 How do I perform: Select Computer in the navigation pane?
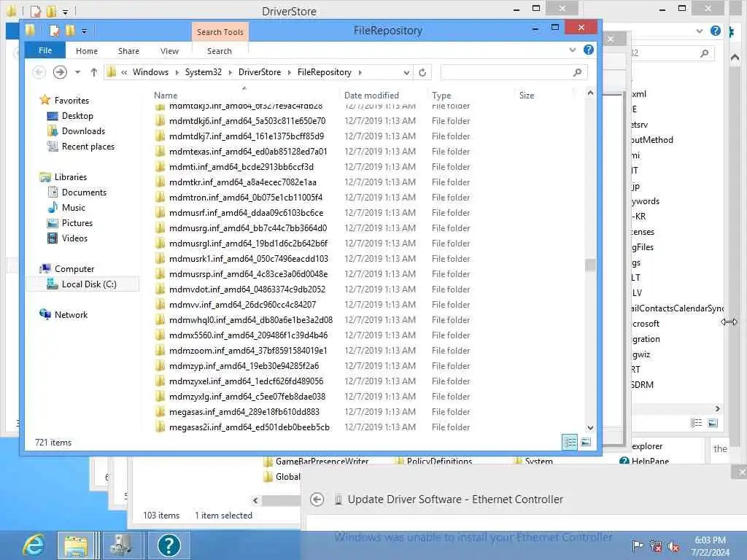coord(74,268)
